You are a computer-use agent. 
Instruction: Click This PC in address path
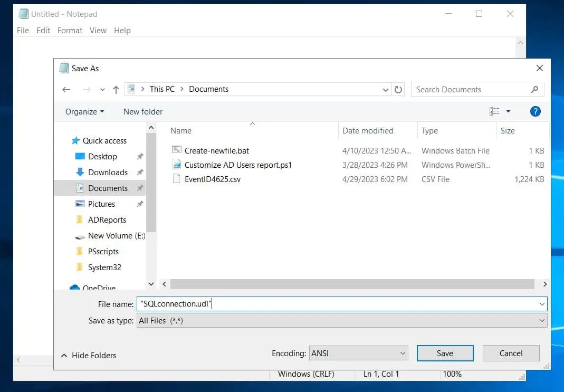click(x=162, y=89)
